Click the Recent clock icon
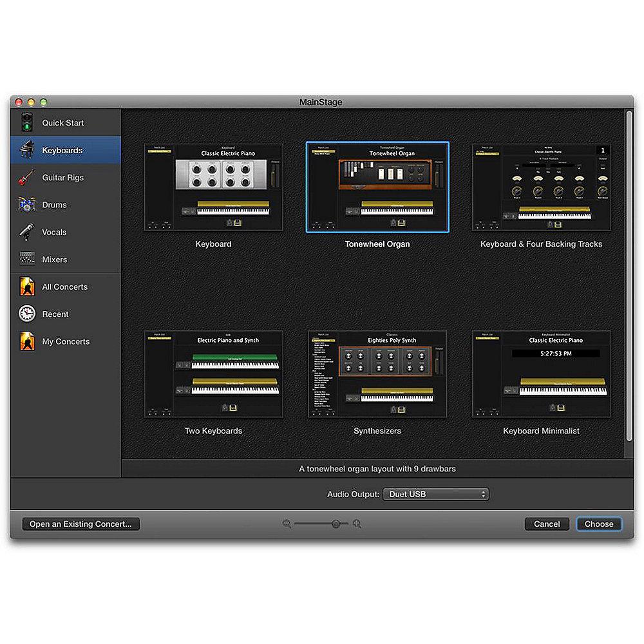This screenshot has height=644, width=644. click(x=27, y=314)
